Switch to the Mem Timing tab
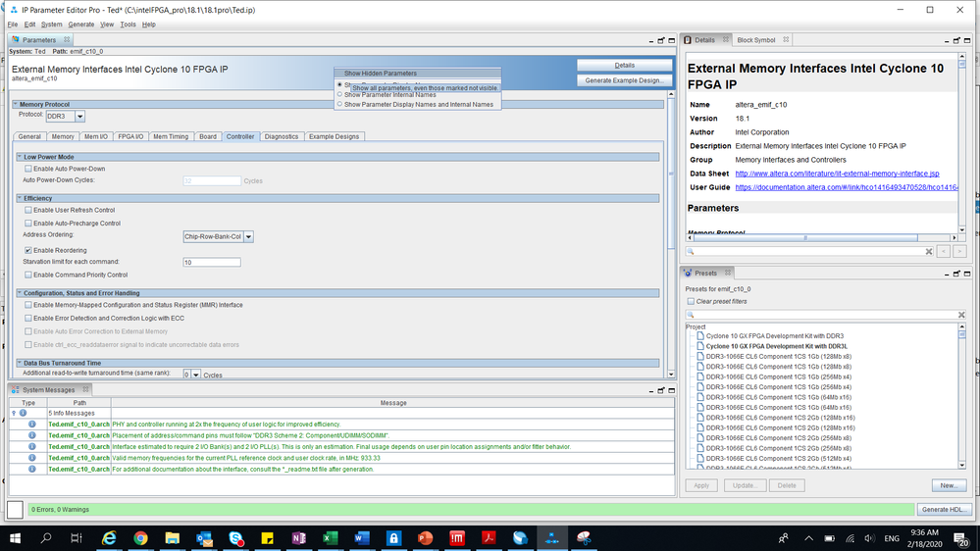 171,136
